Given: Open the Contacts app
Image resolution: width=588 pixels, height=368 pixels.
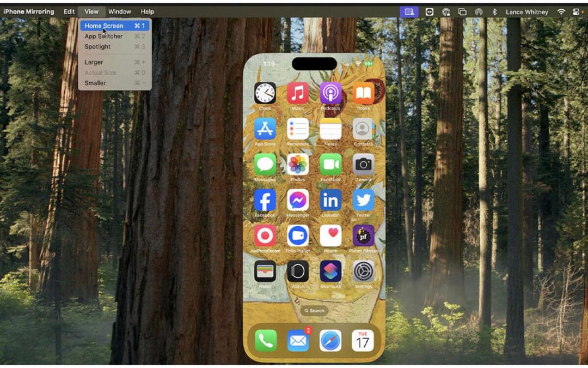Looking at the screenshot, I should coord(363,129).
